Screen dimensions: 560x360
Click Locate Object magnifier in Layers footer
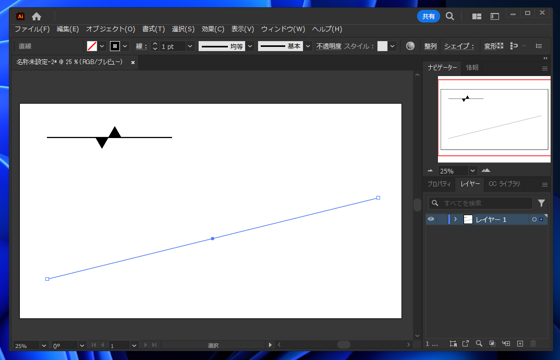479,344
